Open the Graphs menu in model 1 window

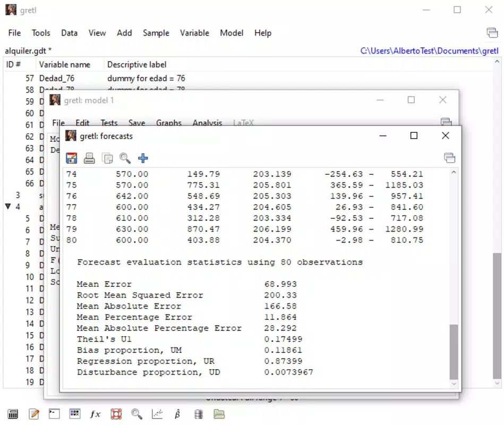coord(169,123)
